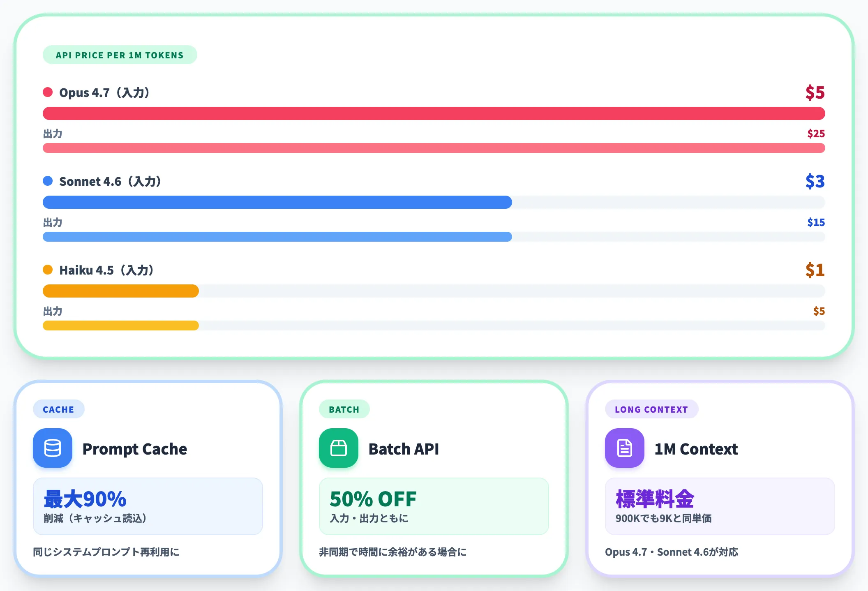
Task: Click the 入力・出力ともに caption
Action: point(369,518)
